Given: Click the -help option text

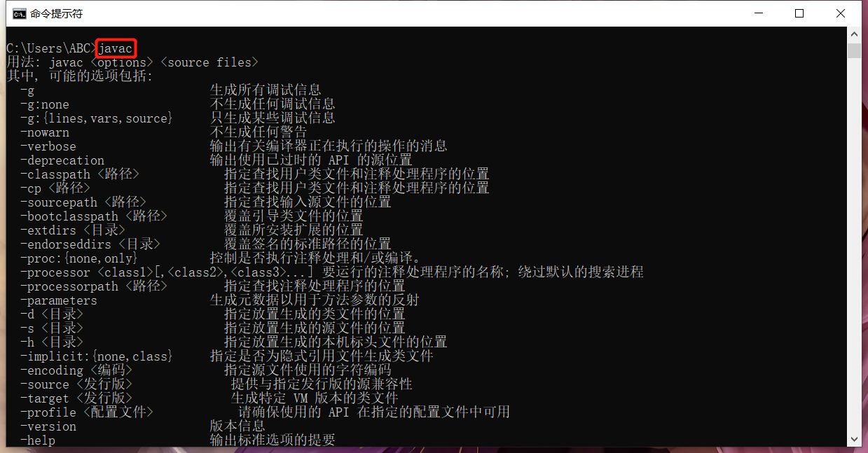Looking at the screenshot, I should (37, 440).
